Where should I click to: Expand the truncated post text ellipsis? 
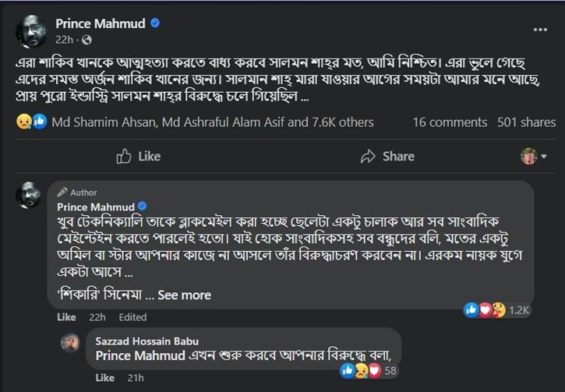coord(305,99)
